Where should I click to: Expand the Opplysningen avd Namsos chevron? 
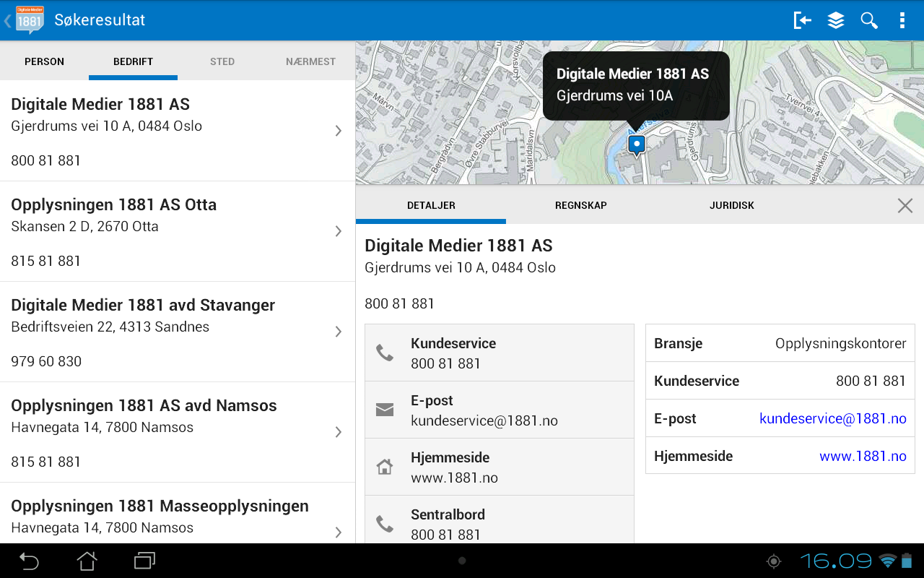pos(338,432)
